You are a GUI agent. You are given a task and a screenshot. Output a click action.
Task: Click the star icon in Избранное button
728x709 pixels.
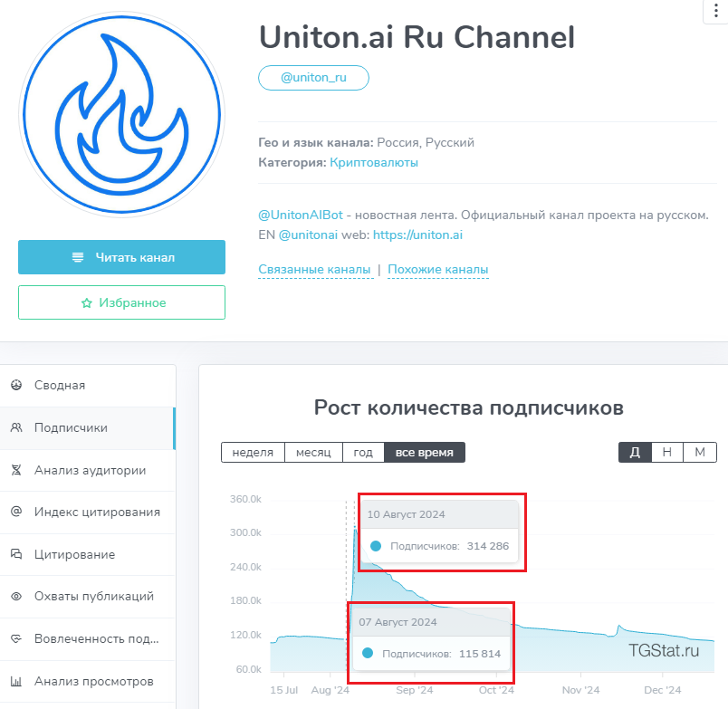coord(86,303)
